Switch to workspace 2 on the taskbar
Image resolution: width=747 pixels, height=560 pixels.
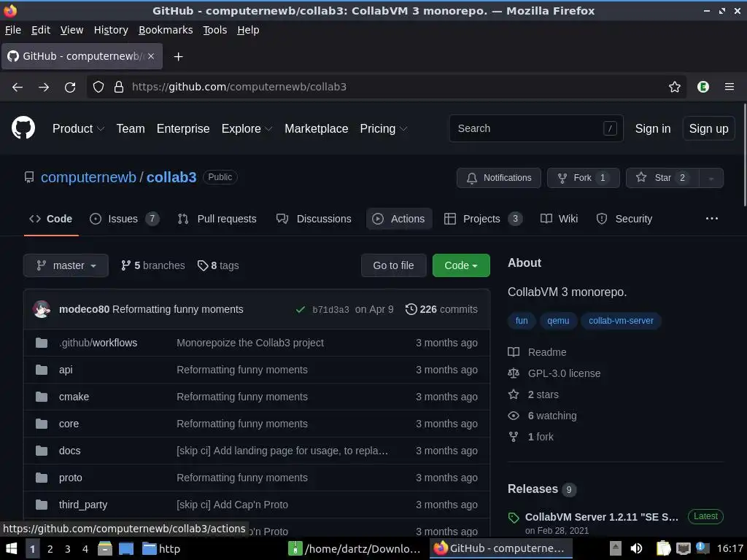click(50, 548)
